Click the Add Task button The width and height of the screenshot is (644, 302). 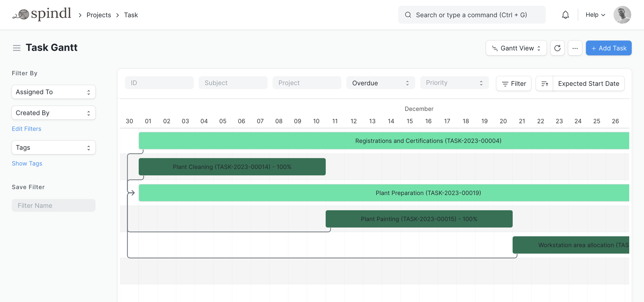coord(609,48)
